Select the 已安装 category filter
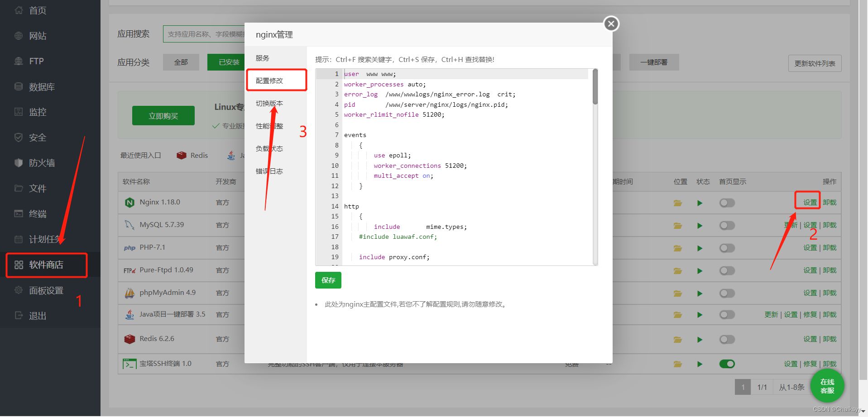 225,62
